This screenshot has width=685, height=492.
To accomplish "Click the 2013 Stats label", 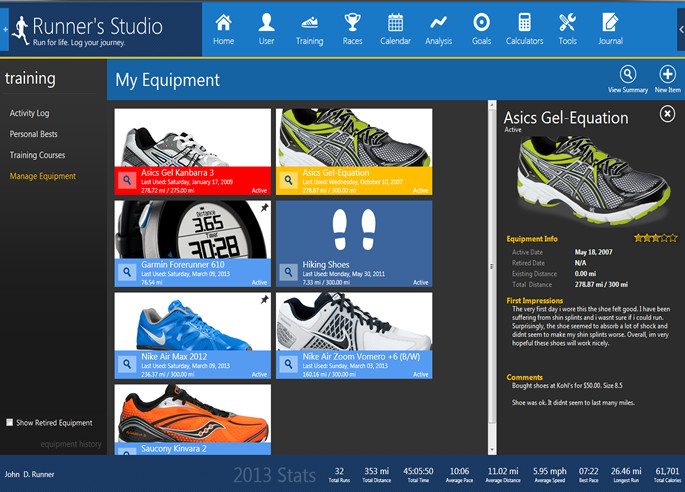I will (x=274, y=475).
